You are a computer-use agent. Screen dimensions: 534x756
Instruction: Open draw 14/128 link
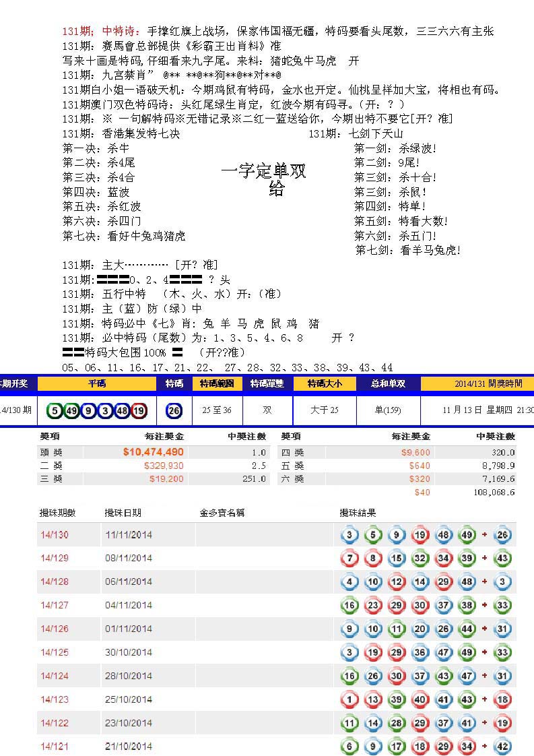pyautogui.click(x=55, y=582)
